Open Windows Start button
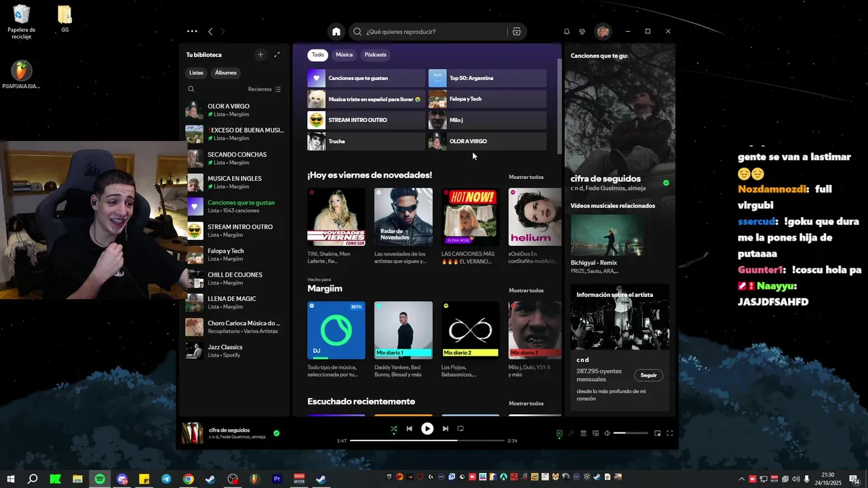Image resolution: width=868 pixels, height=488 pixels. tap(11, 479)
